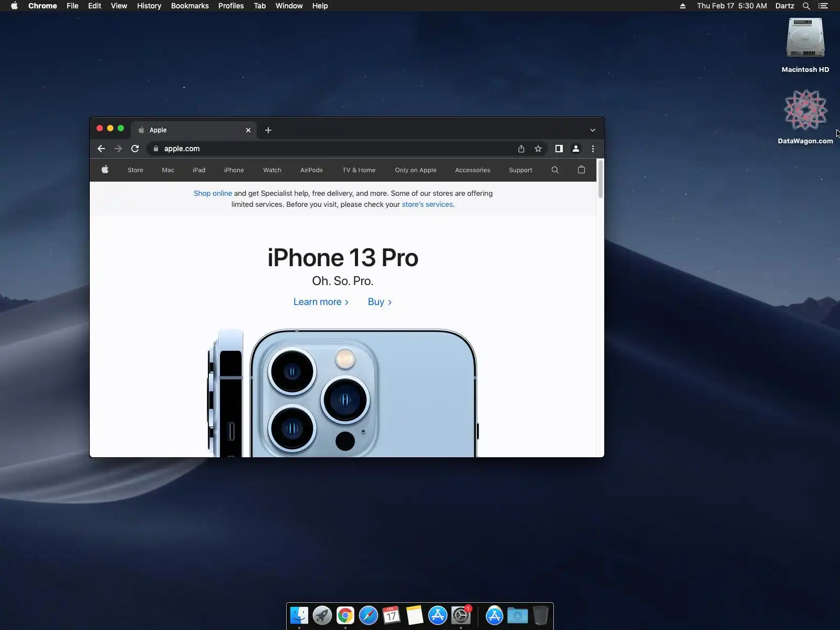The width and height of the screenshot is (840, 630).
Task: Follow the Shop online link
Action: coord(213,193)
